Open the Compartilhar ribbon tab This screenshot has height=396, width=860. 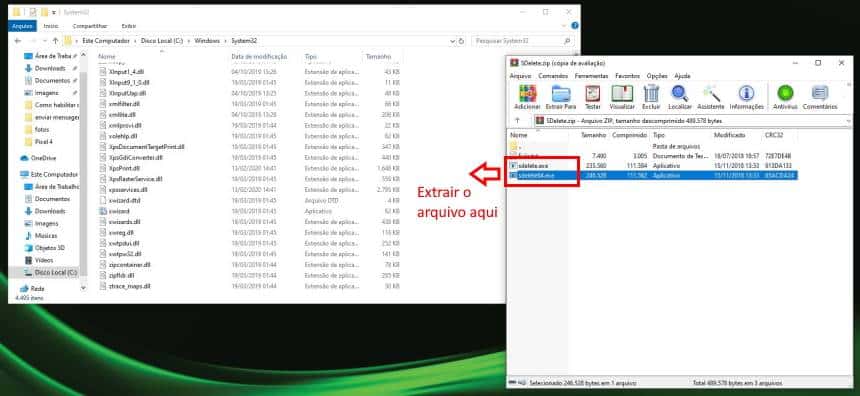point(90,26)
